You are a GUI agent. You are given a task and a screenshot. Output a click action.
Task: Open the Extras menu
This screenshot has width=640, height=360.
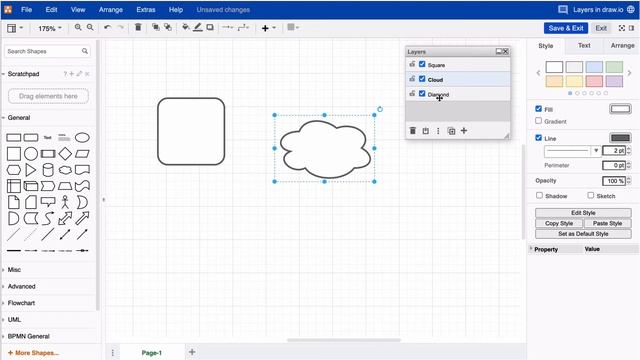point(145,9)
